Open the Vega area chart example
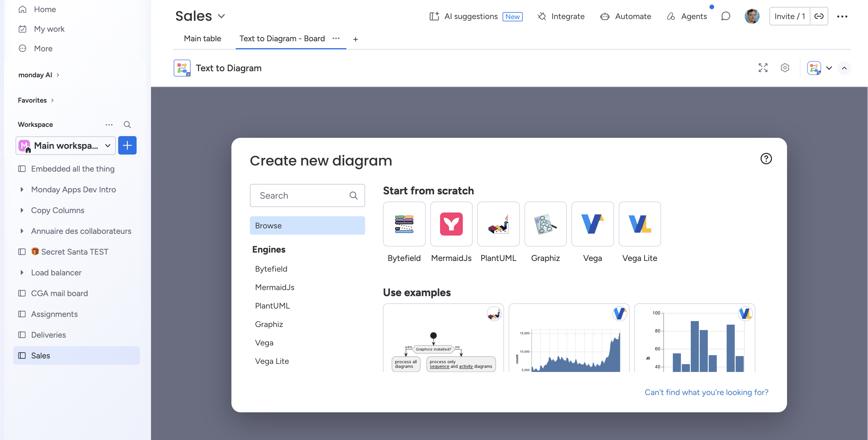Image resolution: width=868 pixels, height=440 pixels. (x=569, y=338)
